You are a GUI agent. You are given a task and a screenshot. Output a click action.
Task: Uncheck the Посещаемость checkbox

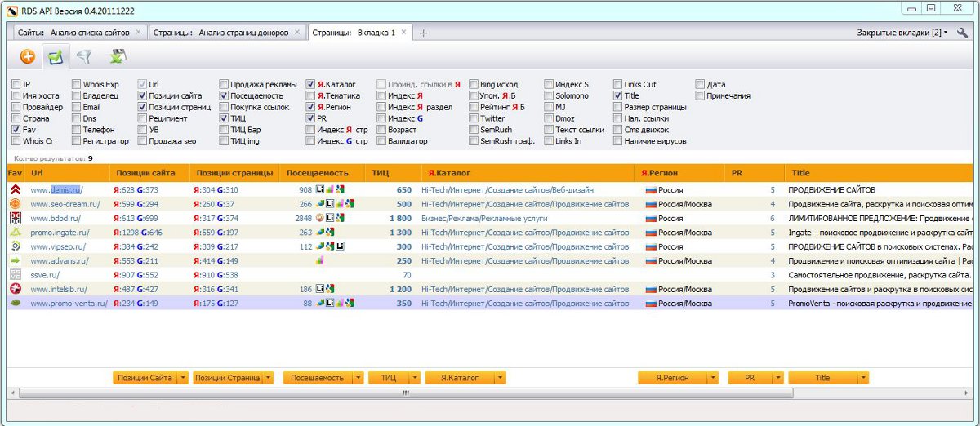[224, 95]
